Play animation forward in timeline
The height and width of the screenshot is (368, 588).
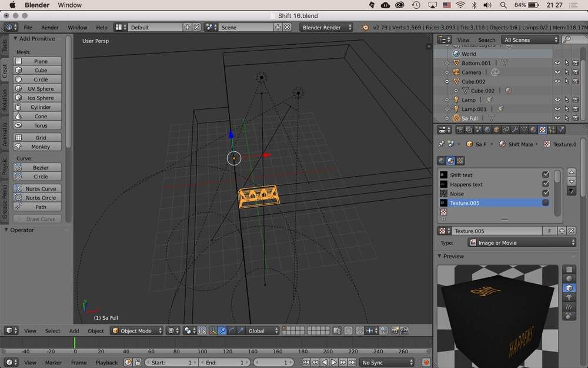point(333,362)
